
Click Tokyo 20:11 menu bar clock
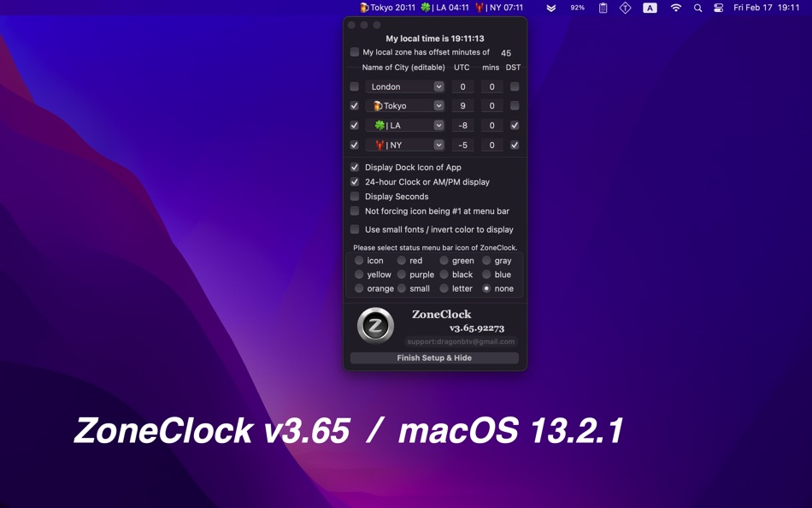pos(388,8)
